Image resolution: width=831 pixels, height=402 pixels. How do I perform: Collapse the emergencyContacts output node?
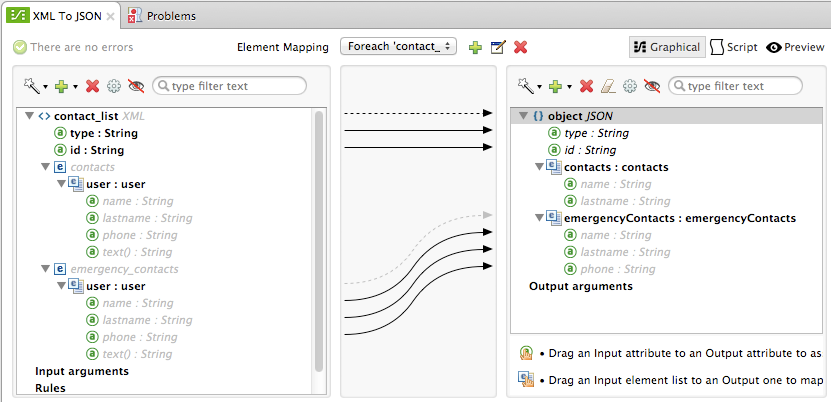tap(541, 218)
